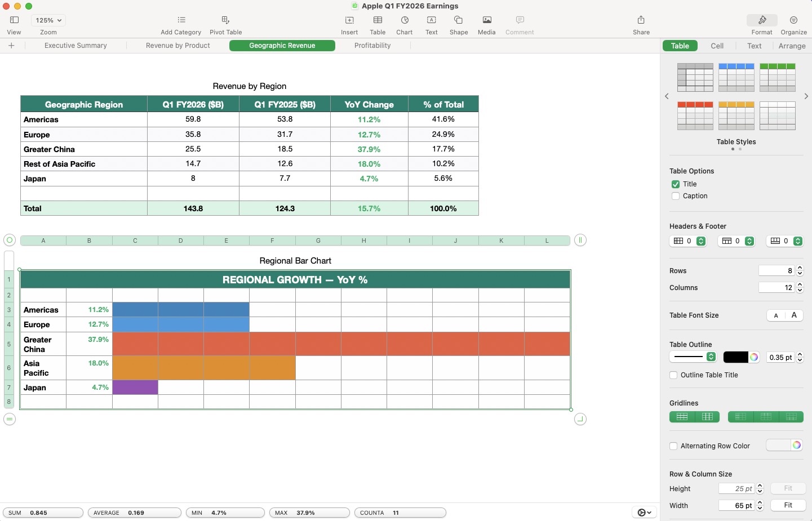812x521 pixels.
Task: Open the Profitability sheet tab
Action: point(372,46)
